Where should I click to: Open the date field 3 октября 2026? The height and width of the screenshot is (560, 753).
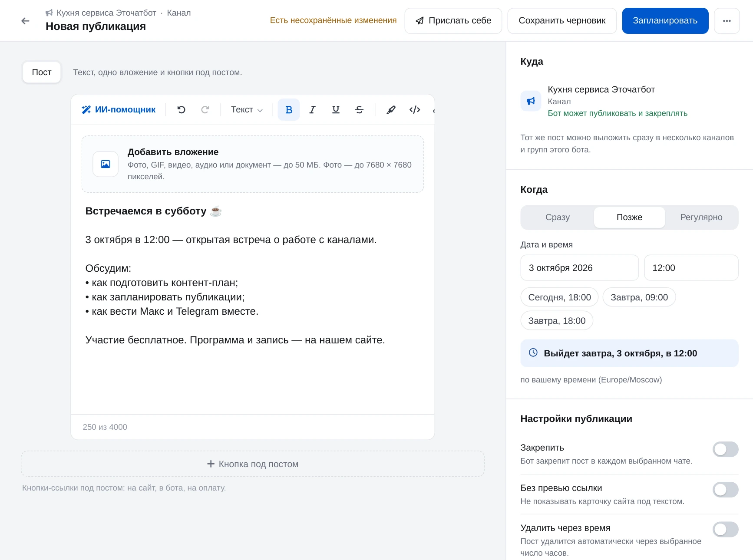pos(579,268)
